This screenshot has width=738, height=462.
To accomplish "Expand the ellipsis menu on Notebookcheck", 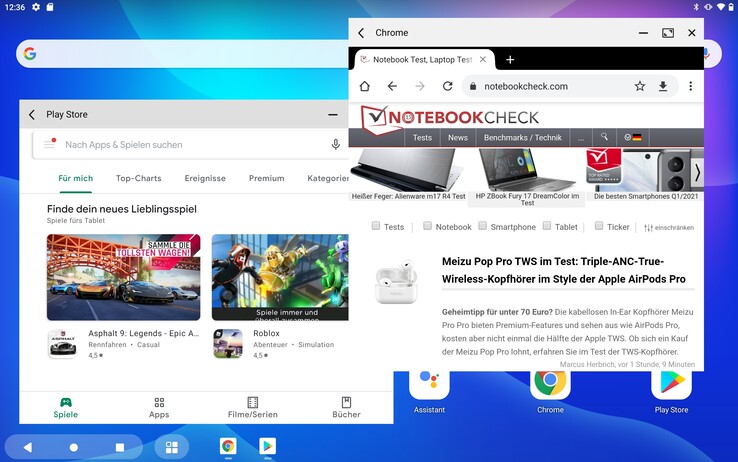I will [x=581, y=138].
